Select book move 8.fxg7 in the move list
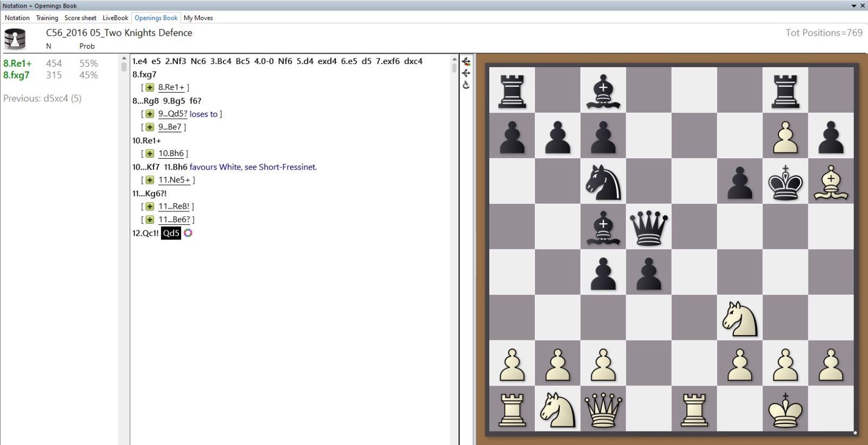Image resolution: width=868 pixels, height=445 pixels. coord(16,75)
